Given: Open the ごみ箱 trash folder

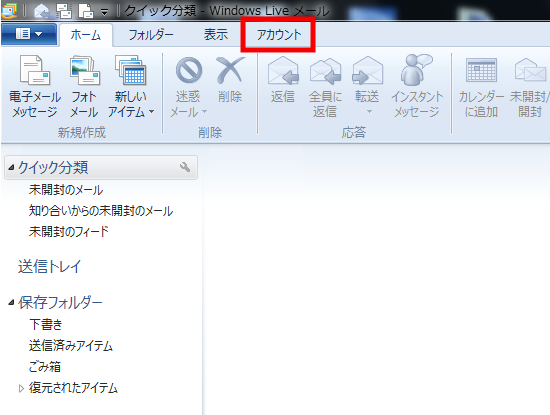Looking at the screenshot, I should tap(45, 367).
